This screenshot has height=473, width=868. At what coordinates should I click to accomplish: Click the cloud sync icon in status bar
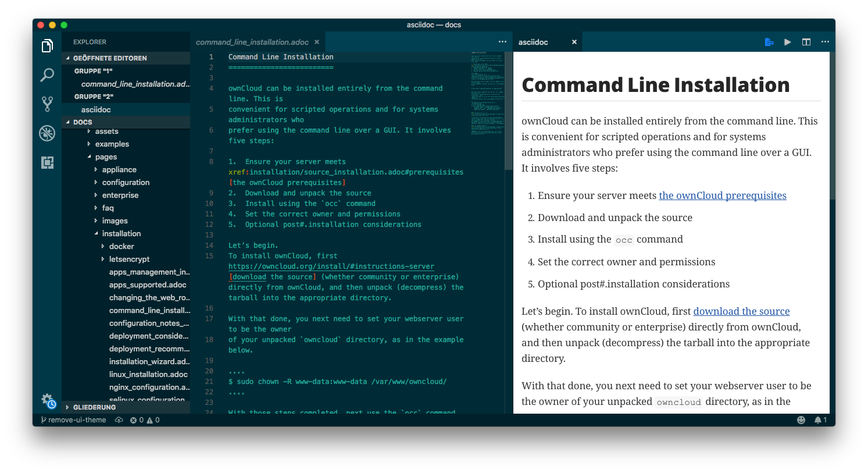point(119,420)
